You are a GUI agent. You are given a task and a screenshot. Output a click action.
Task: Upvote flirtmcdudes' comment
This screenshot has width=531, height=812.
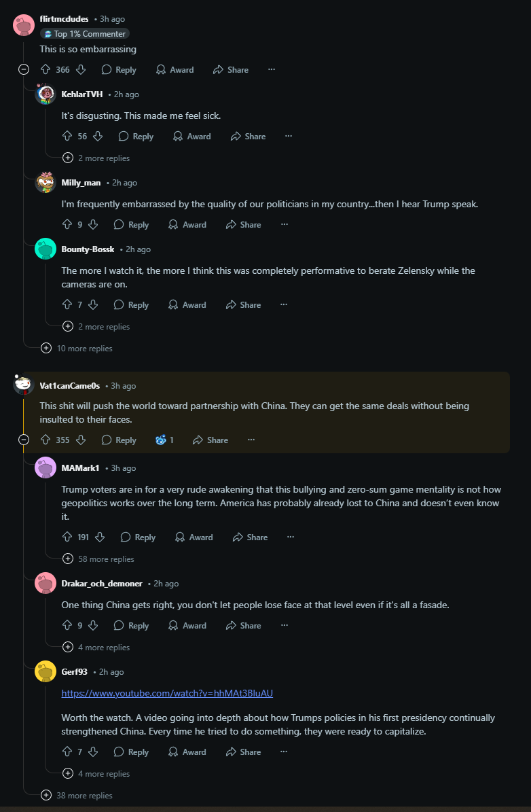[45, 69]
